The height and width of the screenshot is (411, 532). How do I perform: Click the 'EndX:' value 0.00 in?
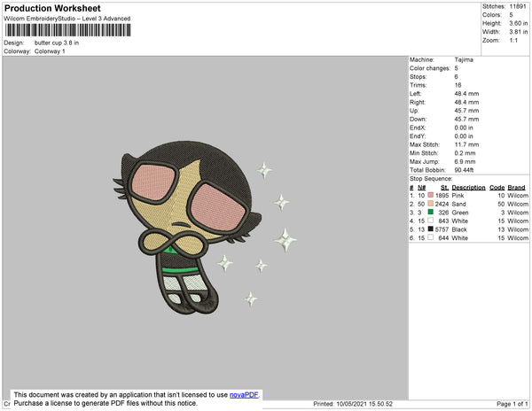[x=464, y=128]
